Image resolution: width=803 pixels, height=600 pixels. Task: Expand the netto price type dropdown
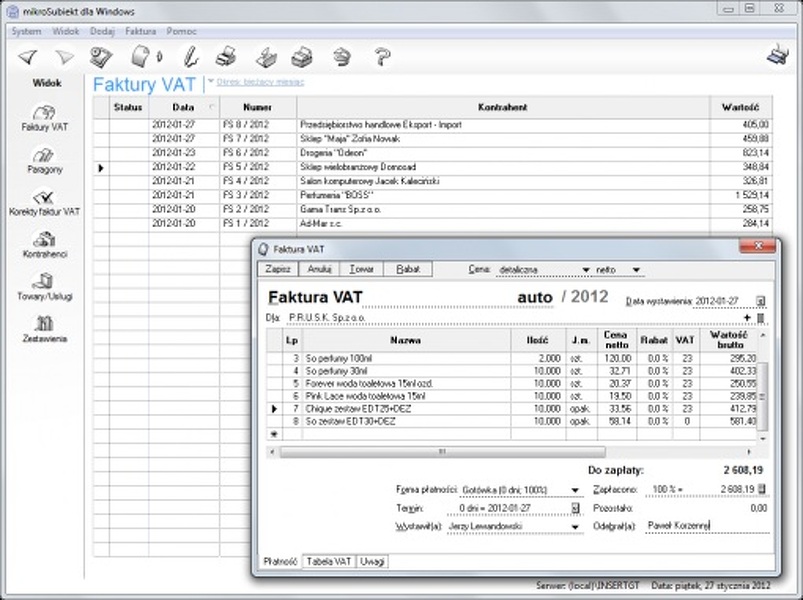(635, 270)
